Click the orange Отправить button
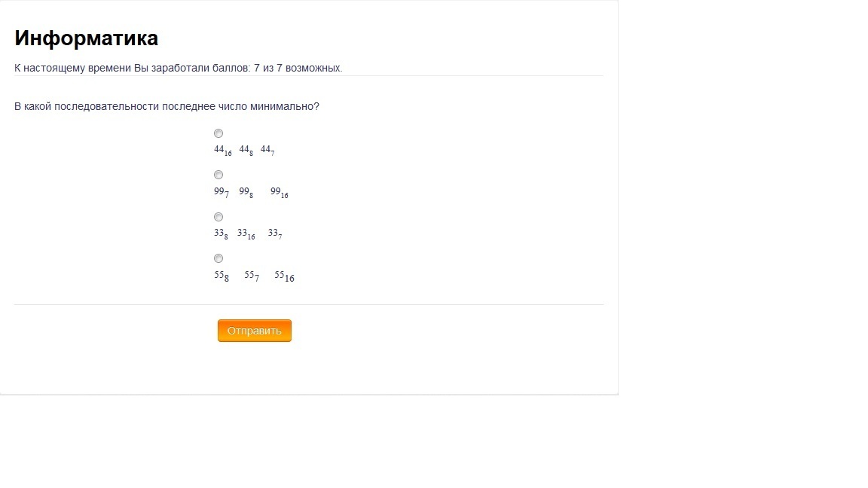Screen dimensions: 868x488 tap(255, 331)
